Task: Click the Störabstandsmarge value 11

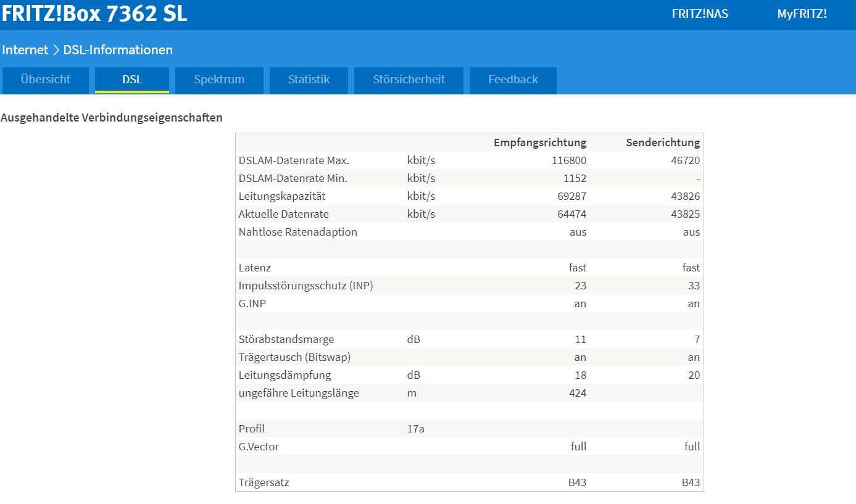Action: pos(581,339)
